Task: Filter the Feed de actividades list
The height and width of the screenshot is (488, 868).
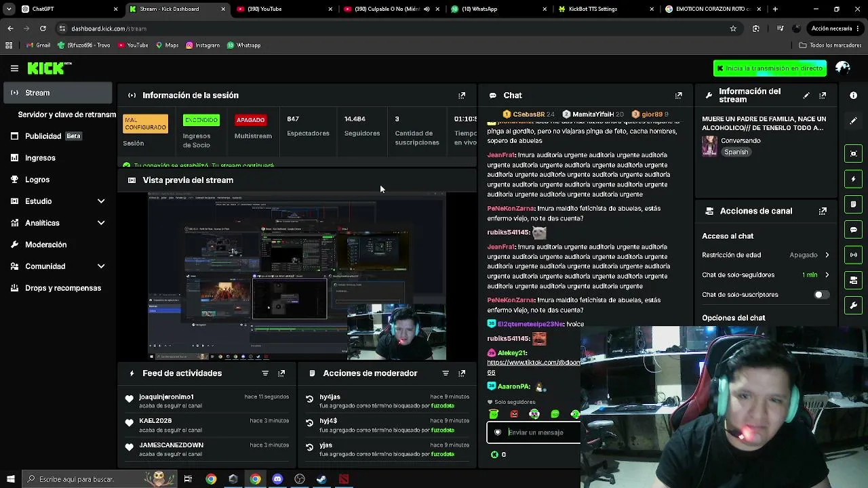Action: click(265, 373)
